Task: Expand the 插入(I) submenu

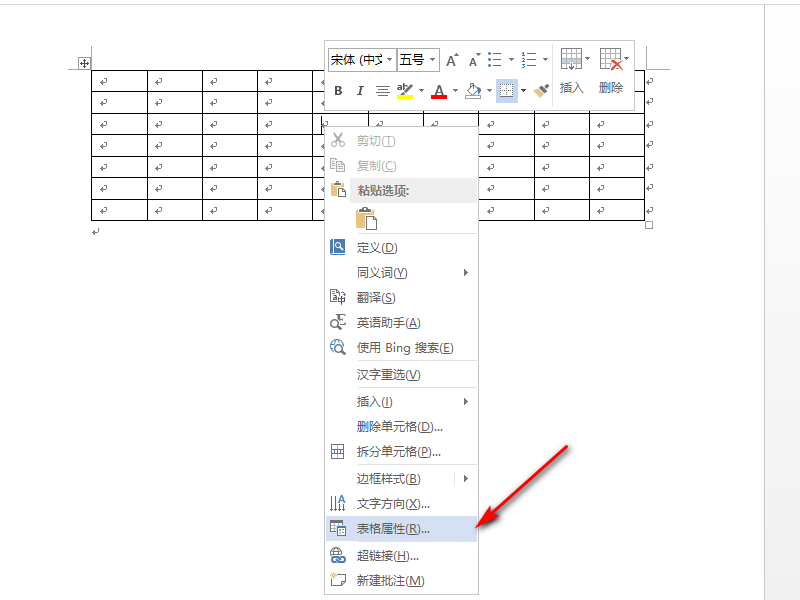Action: point(402,402)
